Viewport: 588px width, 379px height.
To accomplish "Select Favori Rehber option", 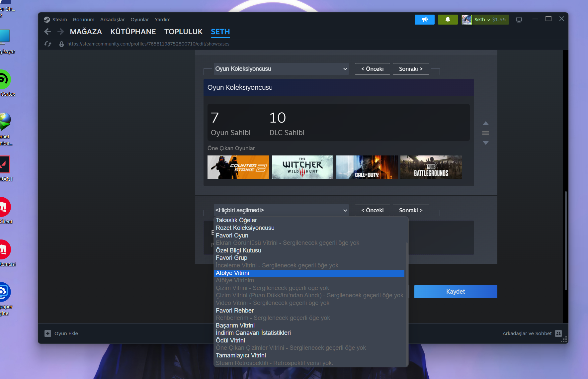I will tap(309, 311).
